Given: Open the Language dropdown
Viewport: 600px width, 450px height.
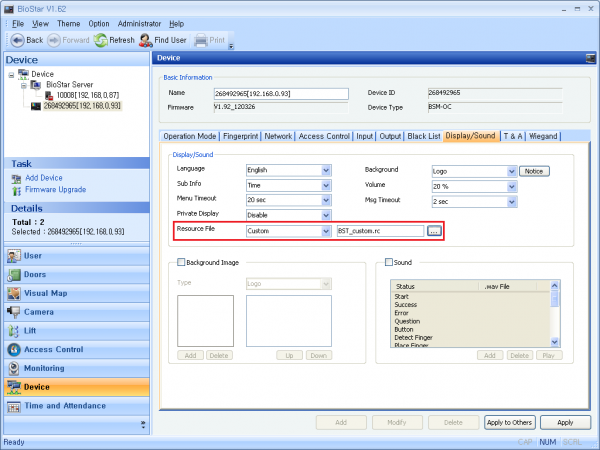Looking at the screenshot, I should (326, 171).
